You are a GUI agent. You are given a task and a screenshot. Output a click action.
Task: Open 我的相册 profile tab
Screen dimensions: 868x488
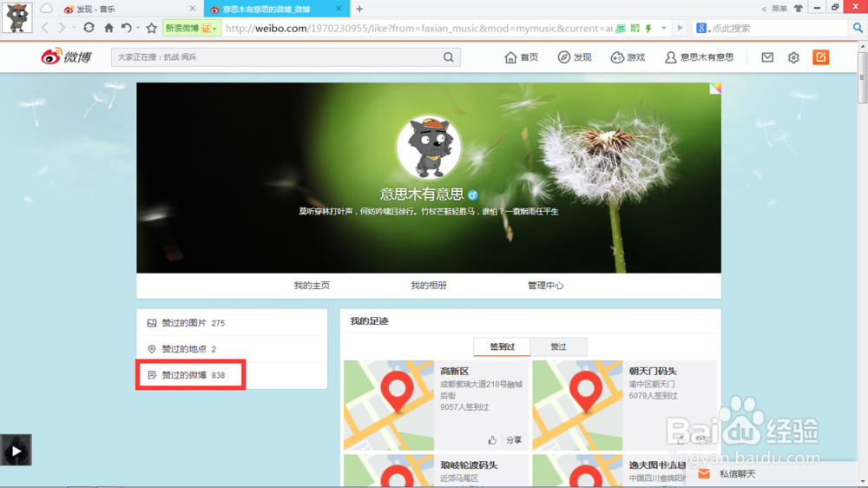pyautogui.click(x=429, y=286)
